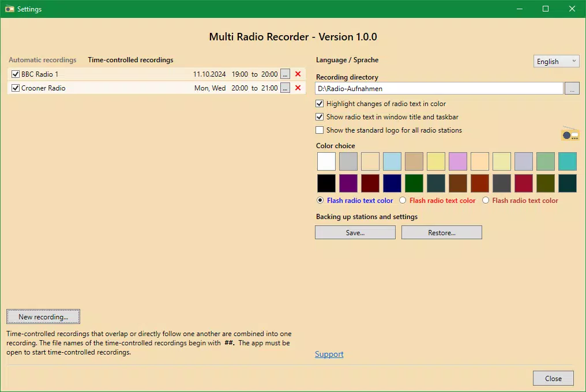Switch to the Time-controlled recordings tab
Viewport: 586px width, 392px height.
tap(130, 60)
